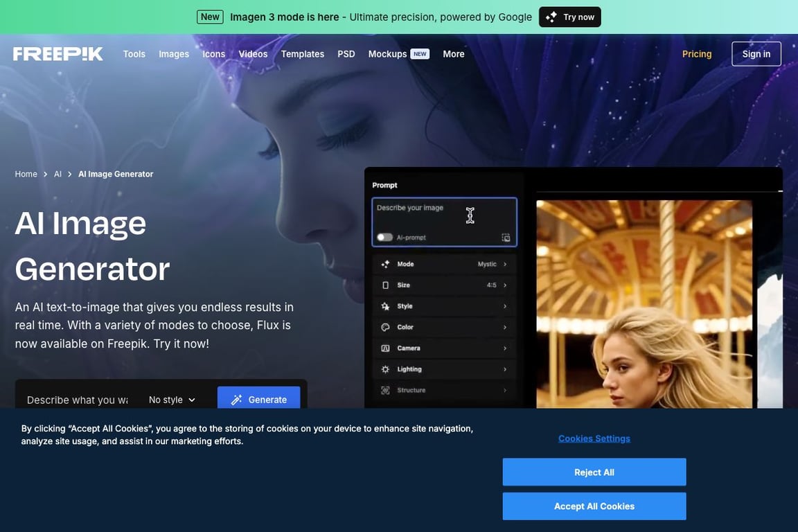Screen dimensions: 798x532
Task: Click the Generate button
Action: [258, 398]
